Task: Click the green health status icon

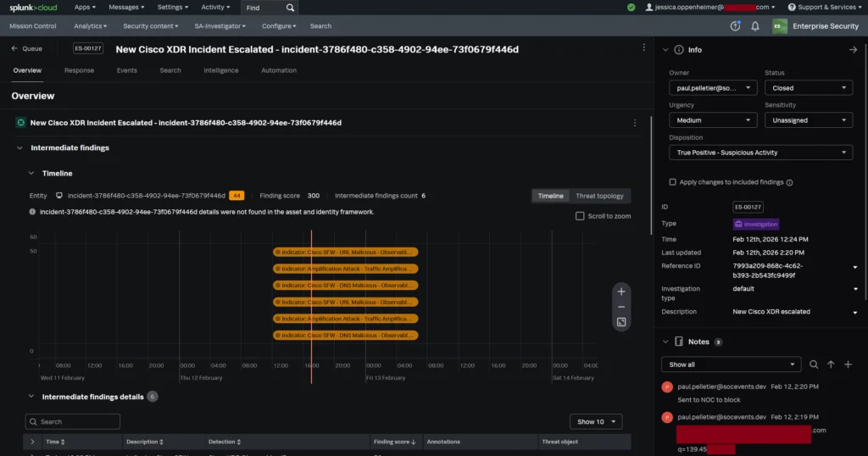Action: pyautogui.click(x=631, y=7)
